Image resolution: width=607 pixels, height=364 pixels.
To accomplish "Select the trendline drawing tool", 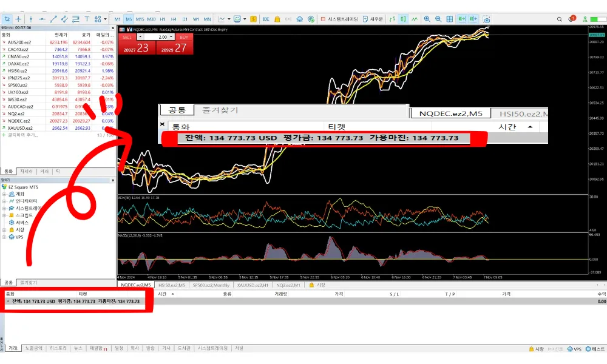I will (x=53, y=19).
